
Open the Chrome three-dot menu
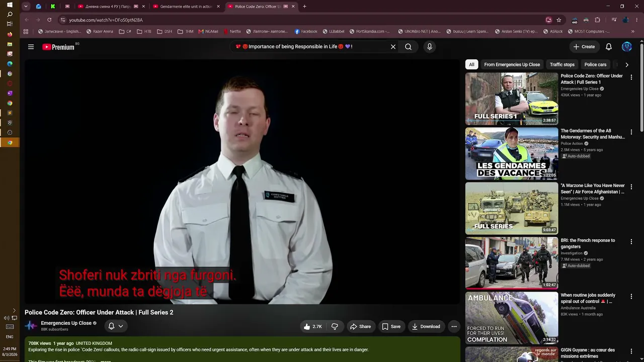point(636,20)
